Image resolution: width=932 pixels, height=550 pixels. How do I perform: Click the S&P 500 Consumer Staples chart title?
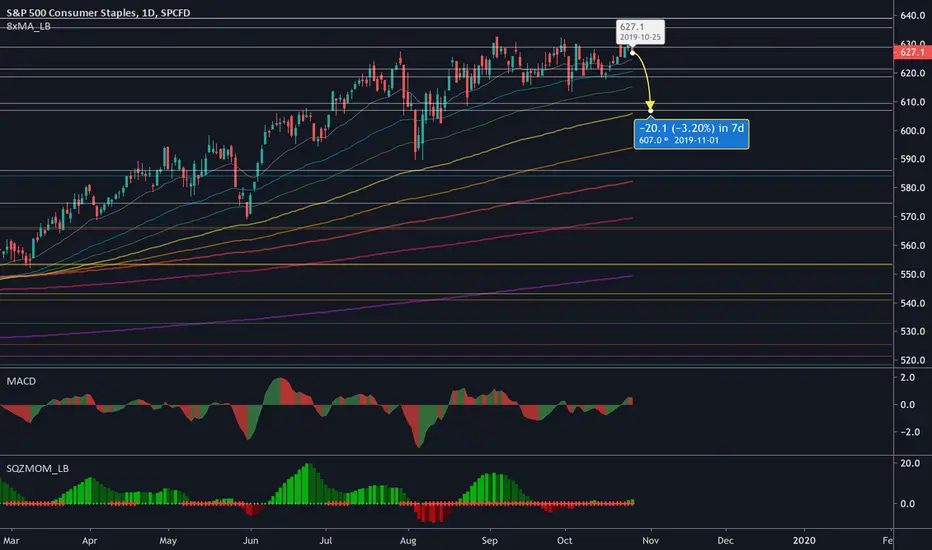pos(98,12)
